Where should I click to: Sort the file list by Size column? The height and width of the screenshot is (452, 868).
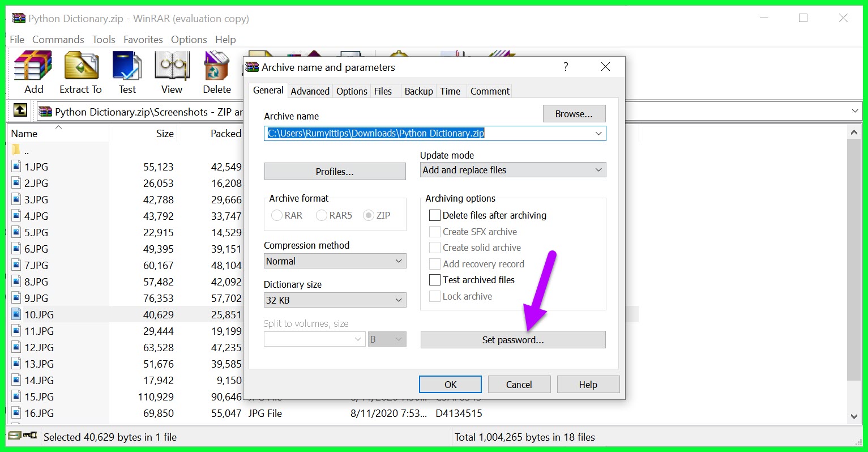[165, 134]
